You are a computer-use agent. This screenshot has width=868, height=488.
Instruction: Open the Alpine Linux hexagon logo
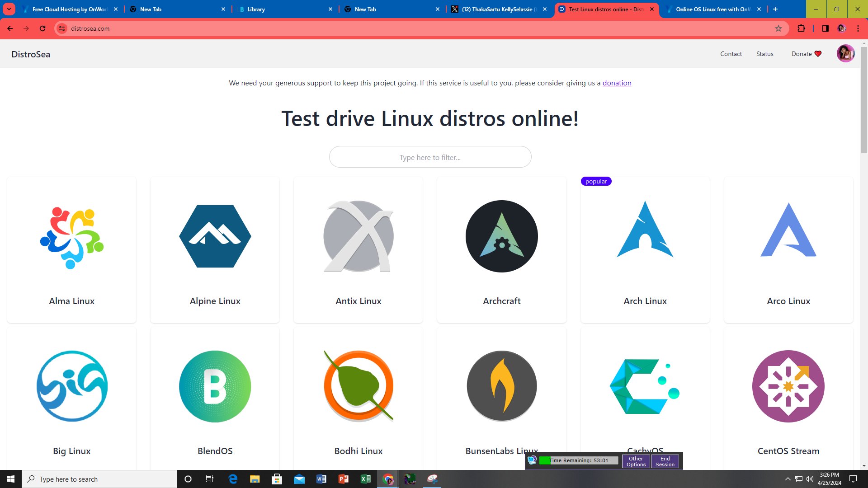tap(215, 236)
